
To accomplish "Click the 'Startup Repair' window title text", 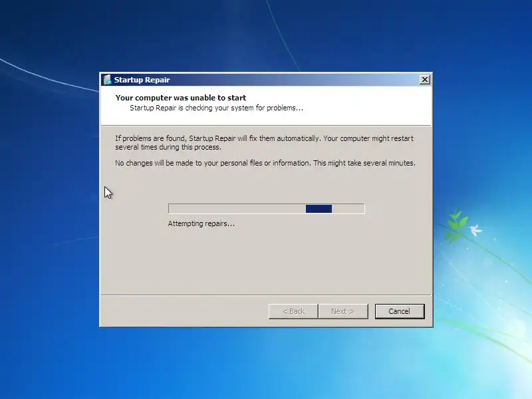I will pos(142,80).
